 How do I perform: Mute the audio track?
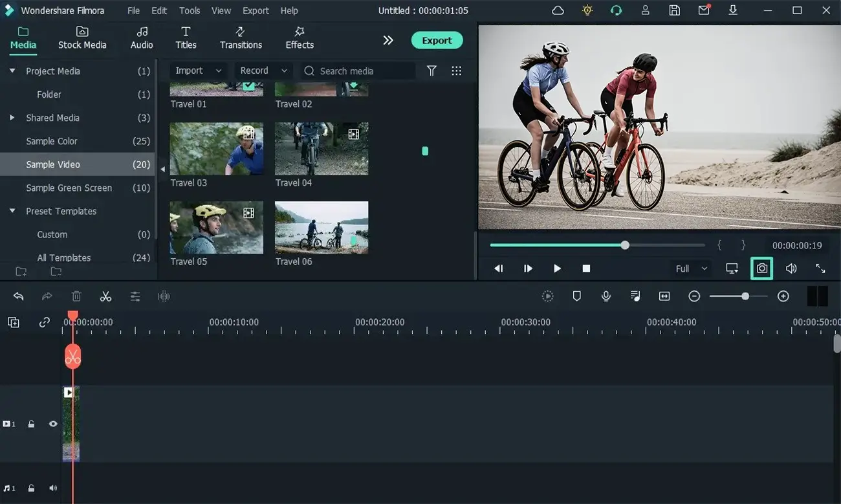53,488
